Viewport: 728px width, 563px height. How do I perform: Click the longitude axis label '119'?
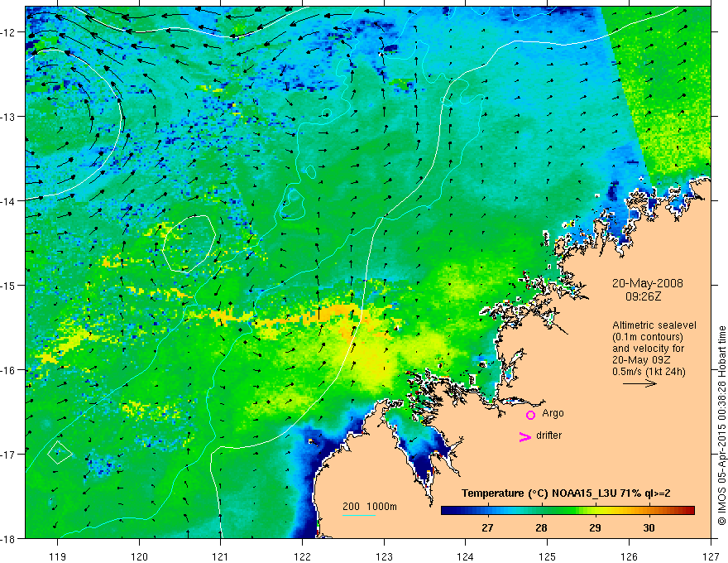pos(58,556)
